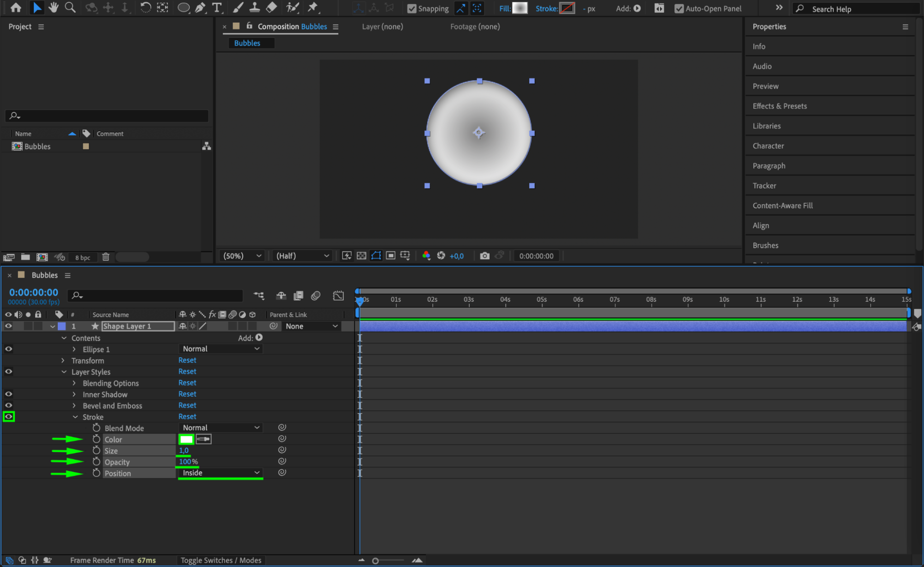Pick the Puppet Pin tool
Screen dimensions: 924x567
click(x=313, y=7)
